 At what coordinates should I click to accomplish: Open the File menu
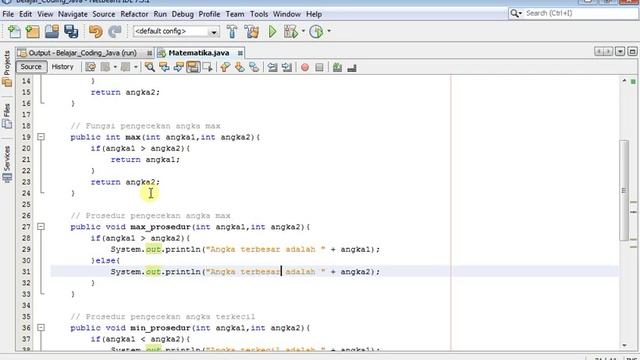[8, 14]
